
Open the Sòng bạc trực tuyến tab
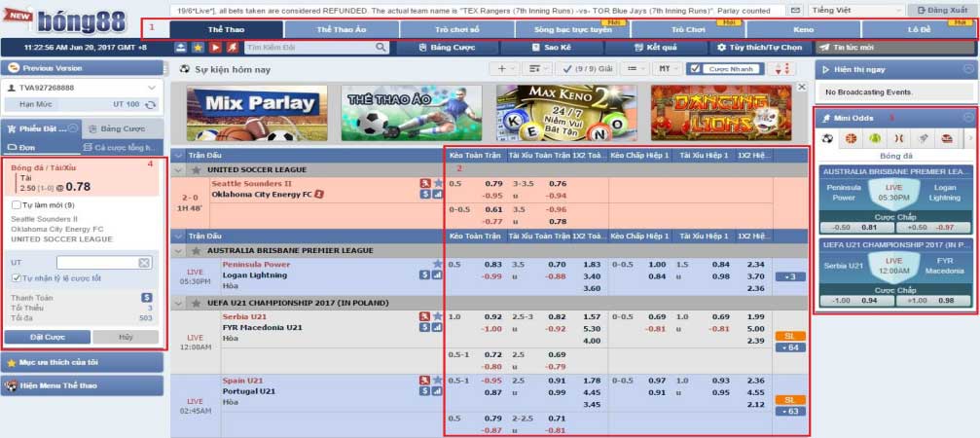pos(572,29)
